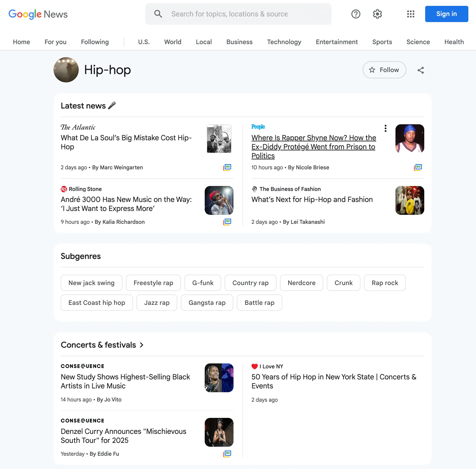
Task: Click the share icon beside Follow
Action: 421,70
